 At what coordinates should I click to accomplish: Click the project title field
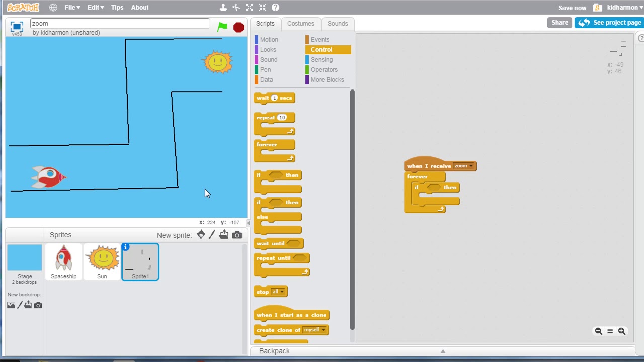click(120, 24)
